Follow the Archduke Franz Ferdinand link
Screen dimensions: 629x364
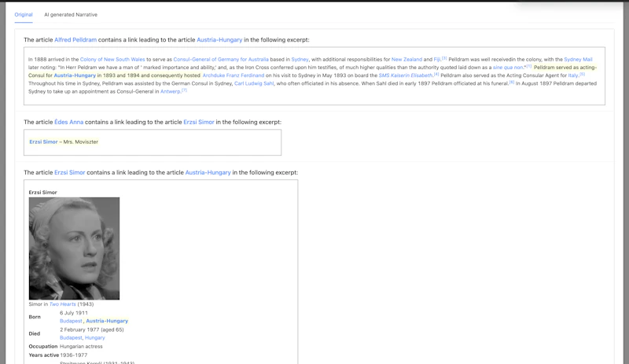point(234,75)
